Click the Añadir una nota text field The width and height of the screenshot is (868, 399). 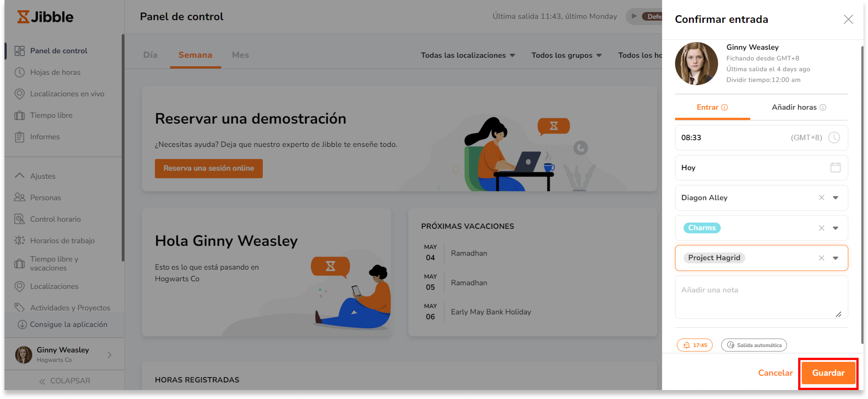(x=761, y=297)
